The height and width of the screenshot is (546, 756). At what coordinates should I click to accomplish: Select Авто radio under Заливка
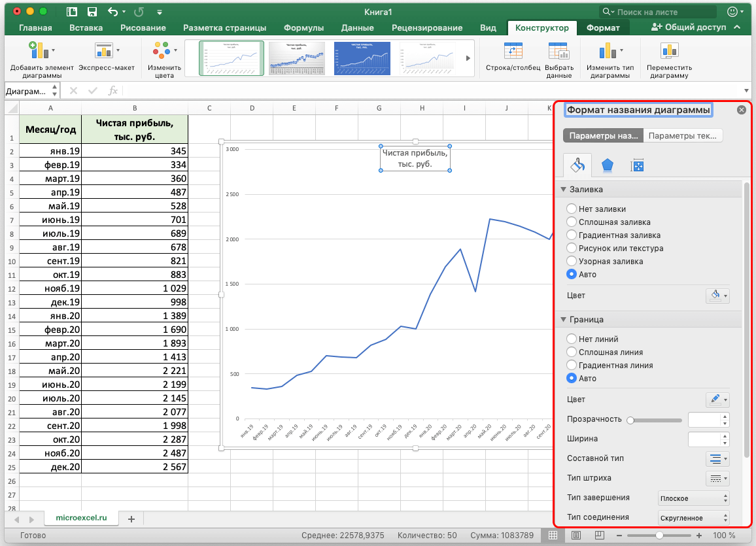click(x=572, y=274)
